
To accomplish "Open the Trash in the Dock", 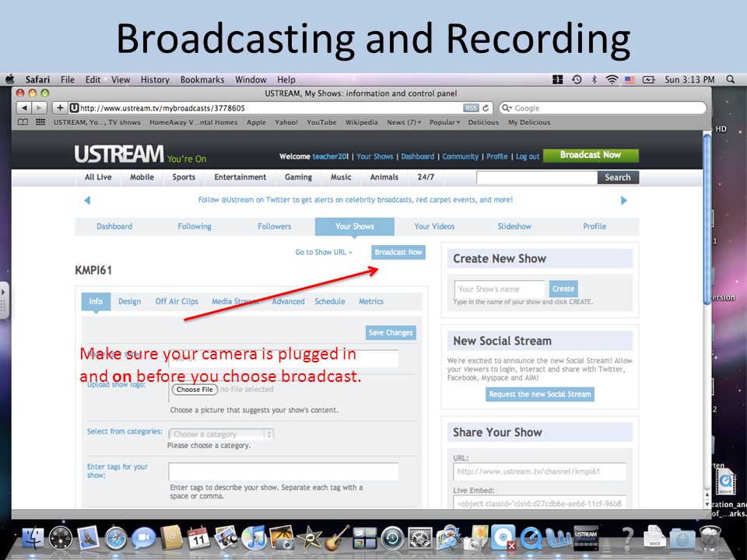I will 710,538.
